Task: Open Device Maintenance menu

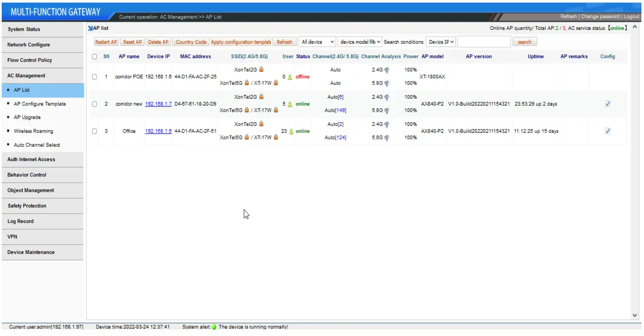Action: point(42,252)
